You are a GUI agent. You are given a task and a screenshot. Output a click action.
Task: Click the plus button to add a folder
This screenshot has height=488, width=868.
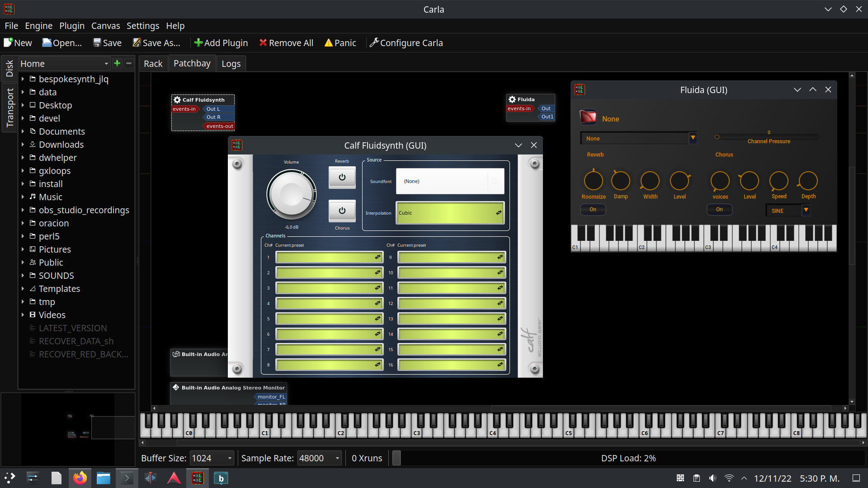[x=117, y=63]
